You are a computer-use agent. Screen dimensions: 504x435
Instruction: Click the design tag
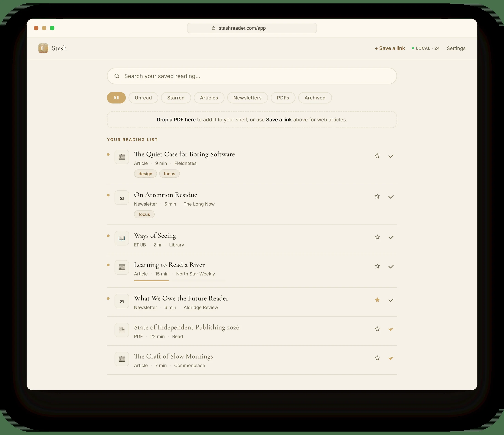(145, 174)
